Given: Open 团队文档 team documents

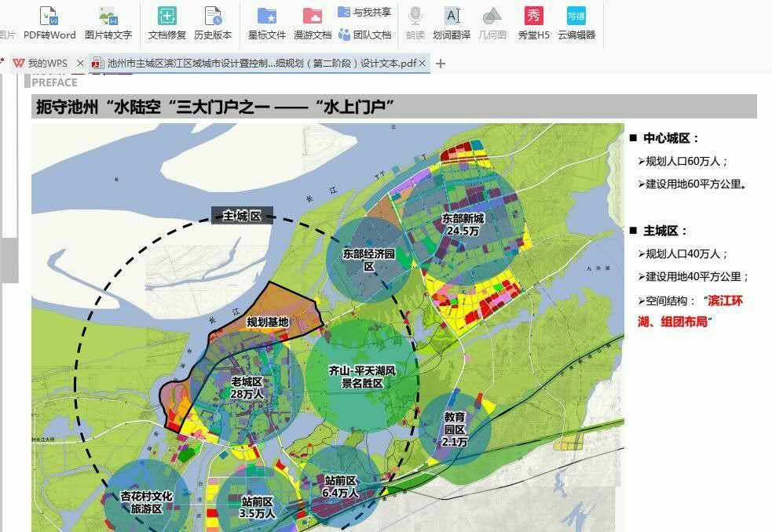Looking at the screenshot, I should 364,35.
